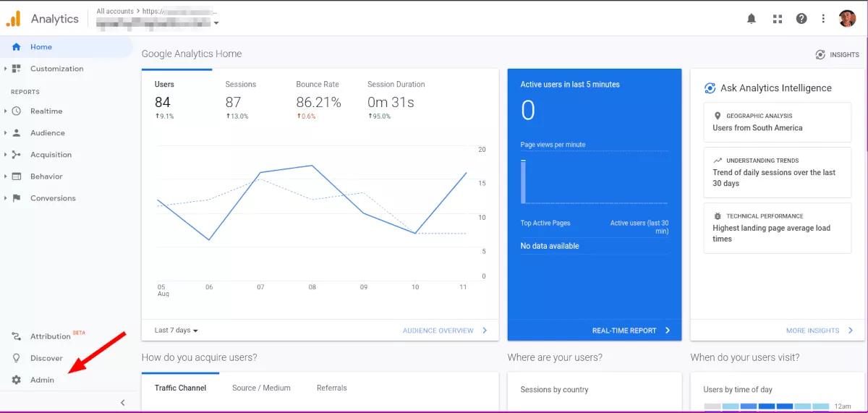Select the Users metric tab
Viewport: 868px width, 413px height.
(176, 98)
